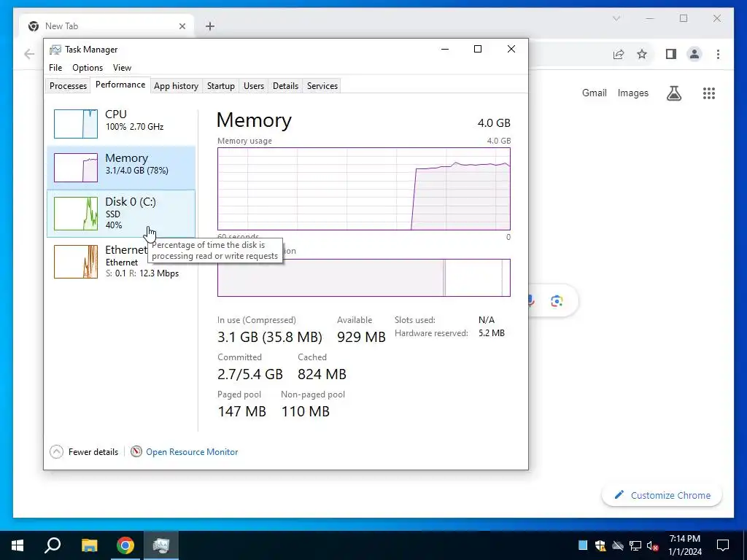Open Ethernet performance view
The height and width of the screenshot is (560, 747).
[121, 262]
